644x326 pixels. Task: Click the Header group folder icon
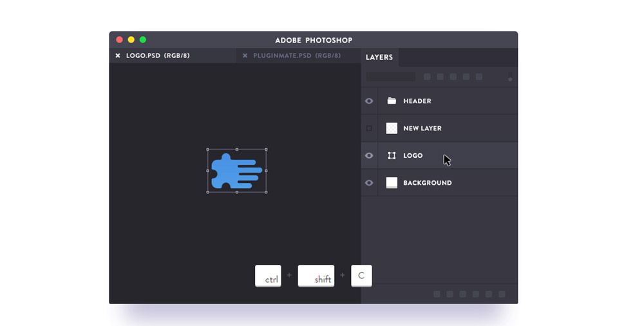click(392, 101)
